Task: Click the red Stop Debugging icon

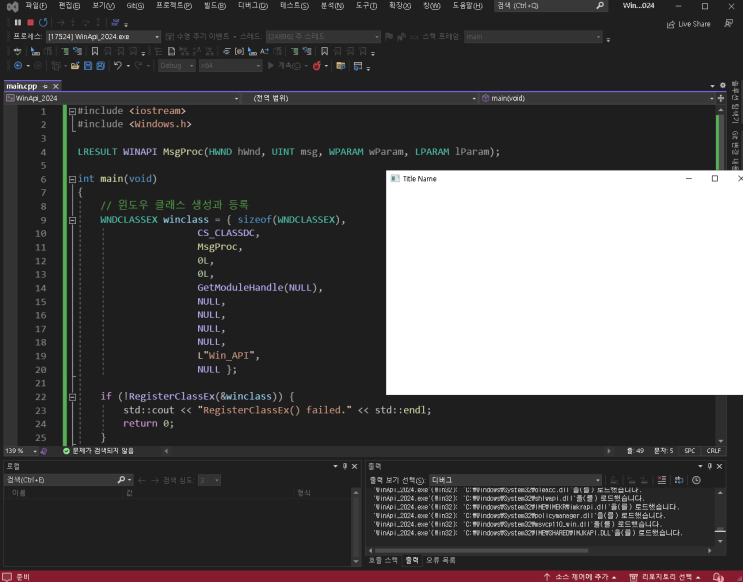Action: [x=30, y=22]
